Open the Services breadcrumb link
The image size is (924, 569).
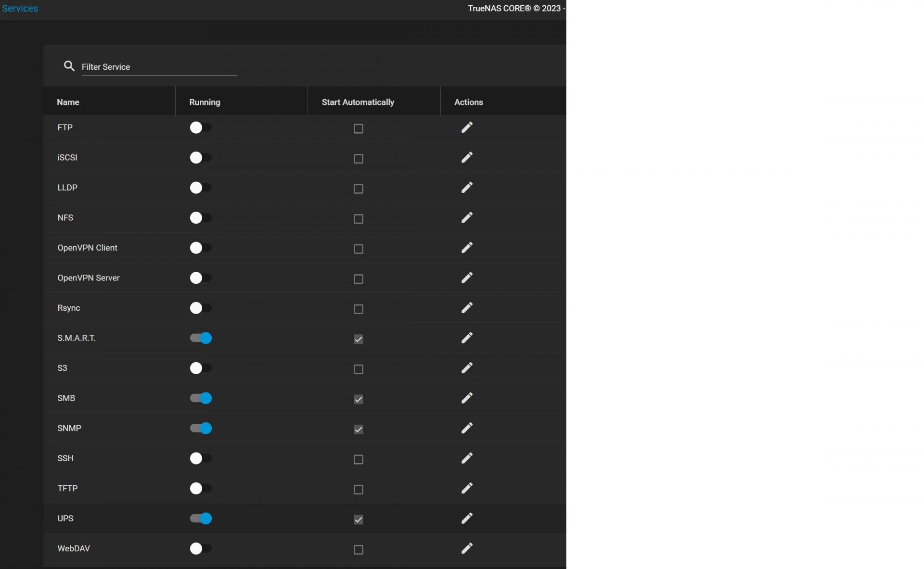pos(20,8)
